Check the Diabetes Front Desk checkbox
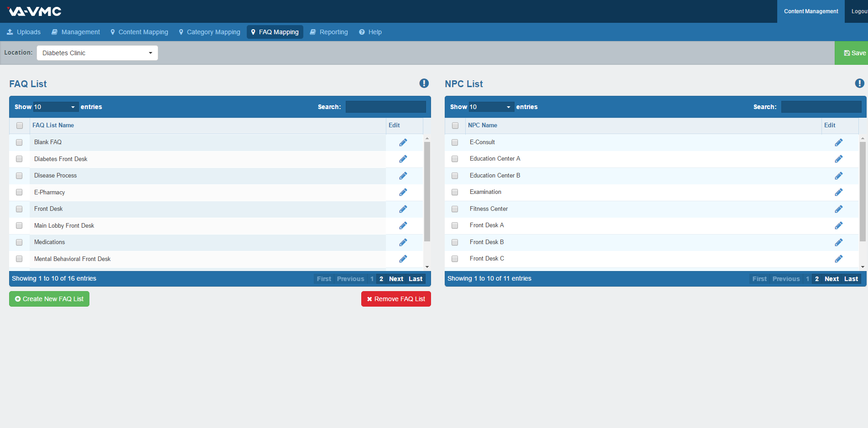868x428 pixels. [x=19, y=159]
